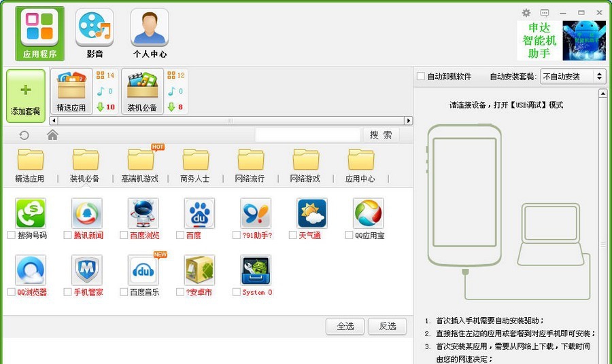Check the 搜狗号码 checkbox
This screenshot has height=364, width=612.
click(x=12, y=235)
